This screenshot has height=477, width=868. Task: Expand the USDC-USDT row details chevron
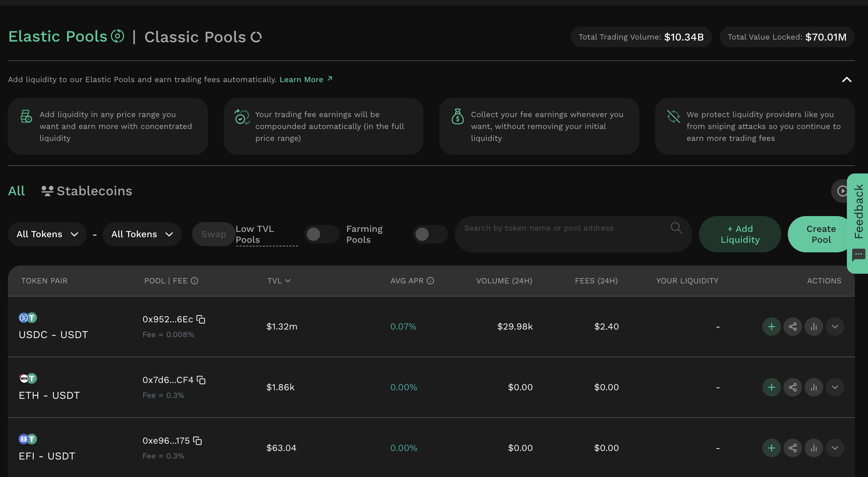point(835,327)
